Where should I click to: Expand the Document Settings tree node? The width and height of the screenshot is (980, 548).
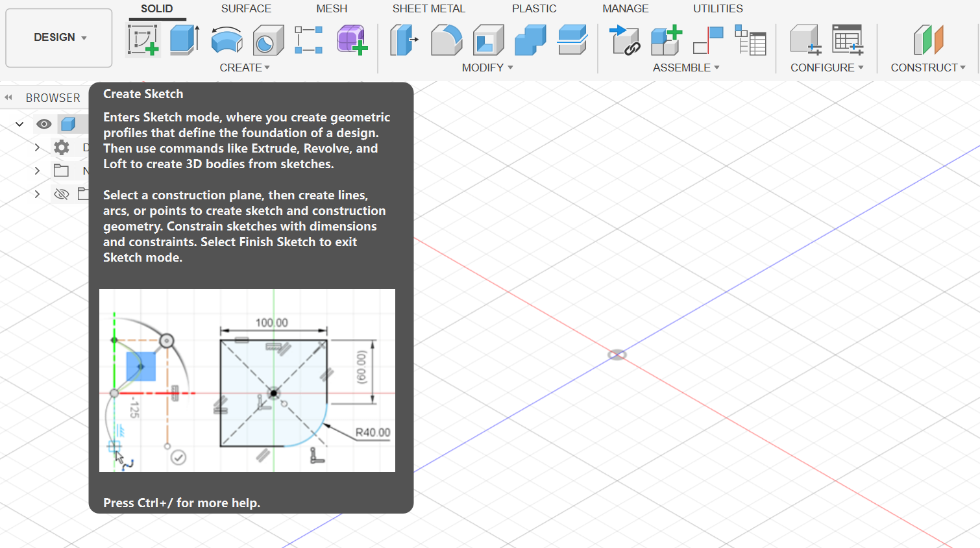(37, 147)
